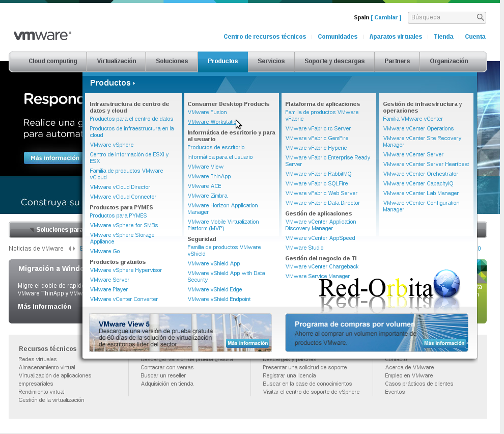This screenshot has width=504, height=434.
Task: Open Productos para el centro de datos
Action: tap(131, 119)
